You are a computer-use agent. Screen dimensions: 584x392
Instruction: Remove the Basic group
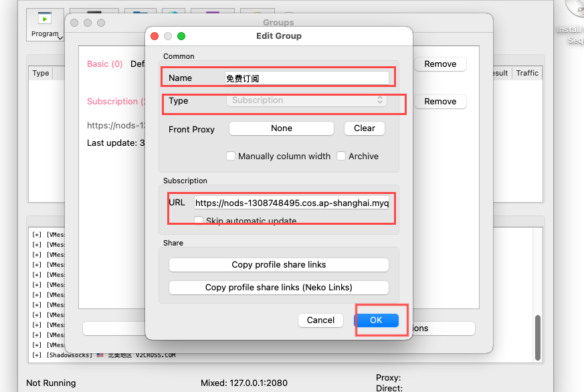tap(440, 64)
